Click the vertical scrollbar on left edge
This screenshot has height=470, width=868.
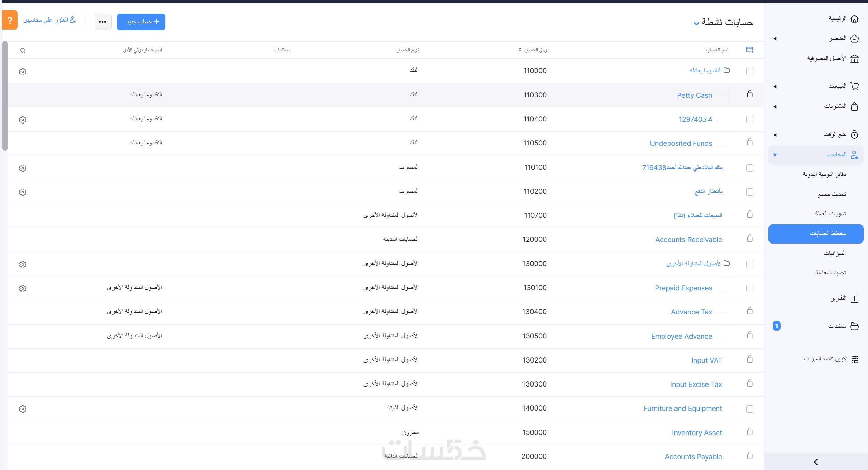tap(5, 96)
